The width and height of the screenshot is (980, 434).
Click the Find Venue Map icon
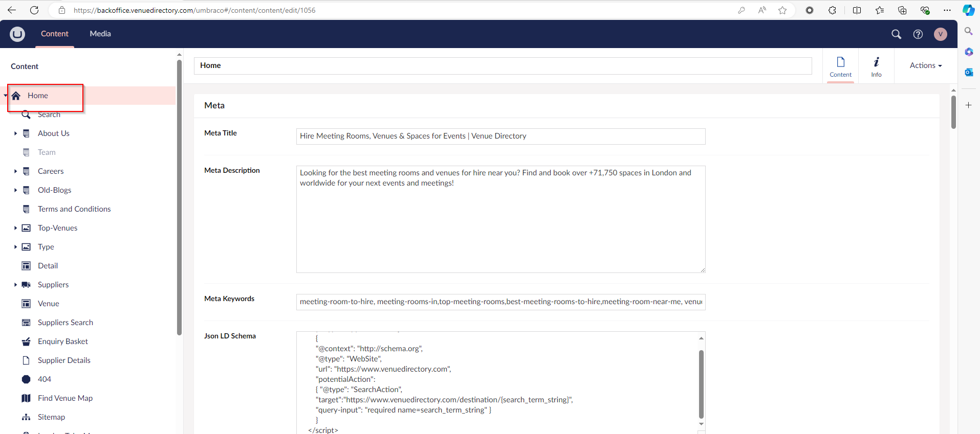point(26,398)
